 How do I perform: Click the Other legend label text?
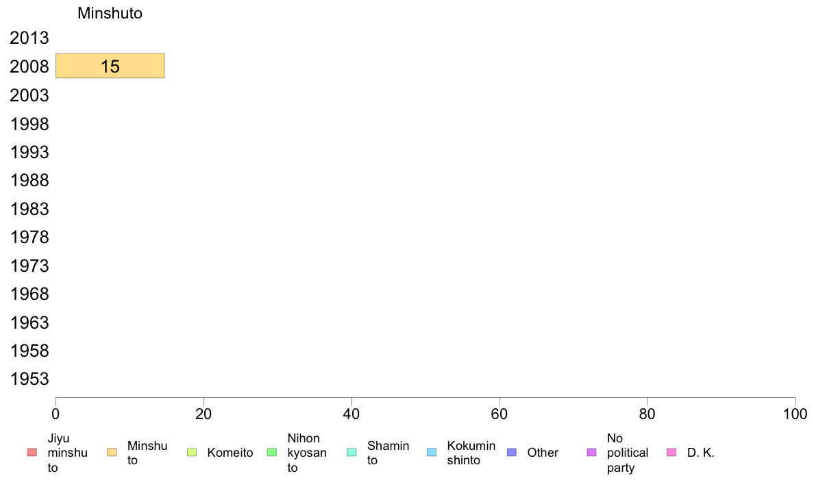(543, 453)
